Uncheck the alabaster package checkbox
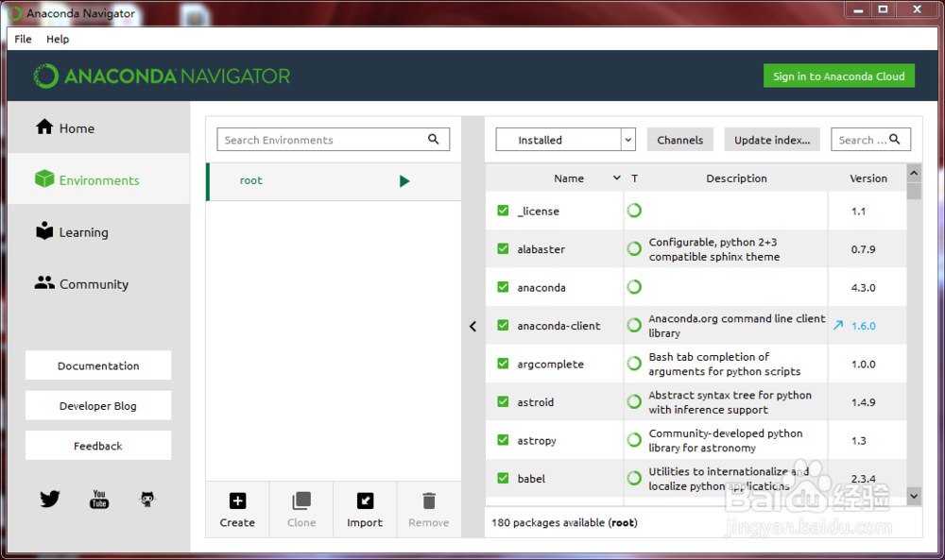Viewport: 945px width, 560px height. (x=503, y=248)
